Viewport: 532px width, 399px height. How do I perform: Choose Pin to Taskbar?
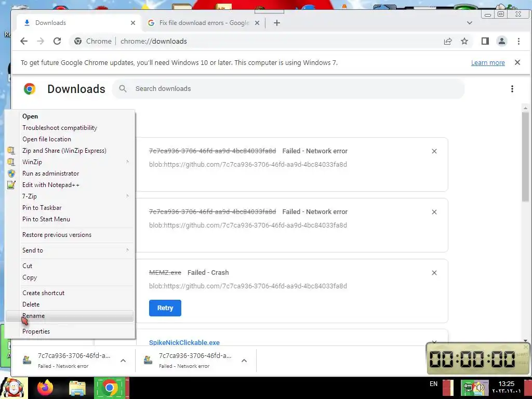click(x=70, y=208)
